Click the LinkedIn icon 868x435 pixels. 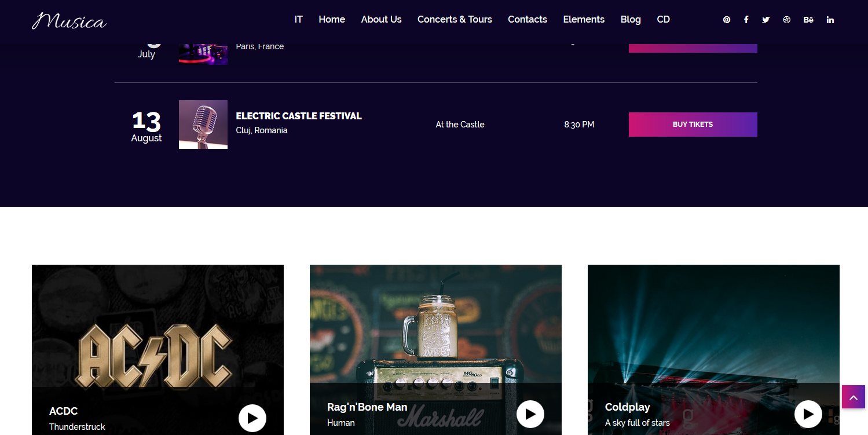(x=830, y=20)
